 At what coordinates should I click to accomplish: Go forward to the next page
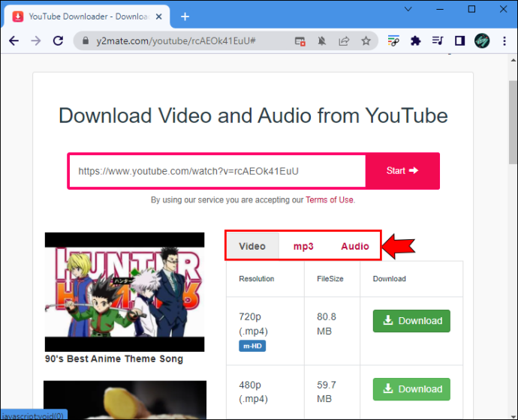pyautogui.click(x=36, y=41)
